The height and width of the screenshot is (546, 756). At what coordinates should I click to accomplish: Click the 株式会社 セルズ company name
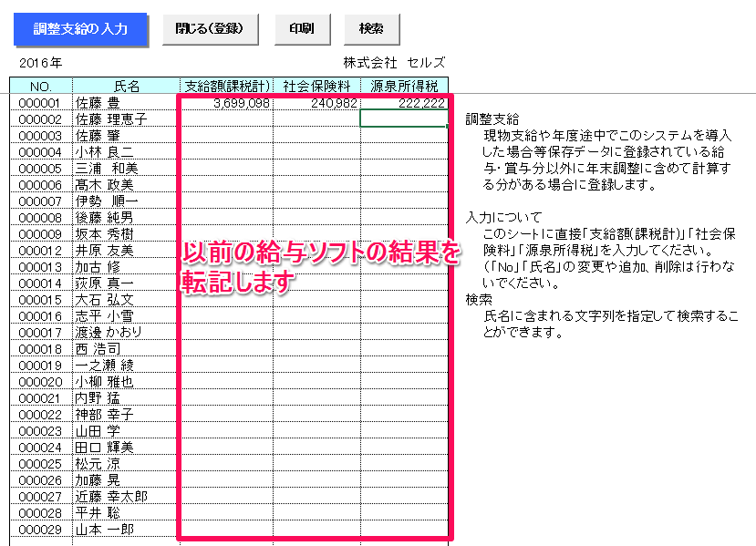pos(394,63)
